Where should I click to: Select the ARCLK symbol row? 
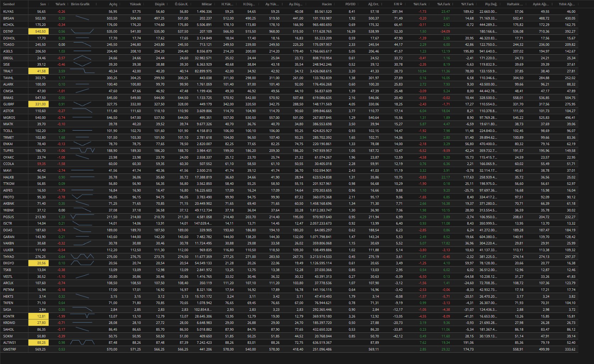(x=289, y=283)
